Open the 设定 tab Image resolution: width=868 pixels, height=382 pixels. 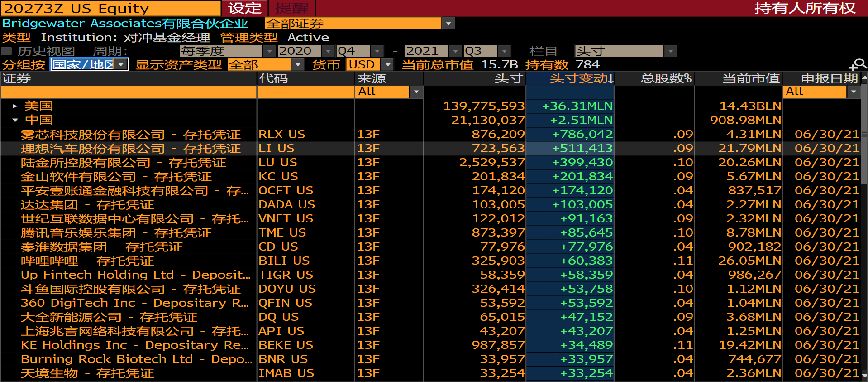pyautogui.click(x=245, y=8)
